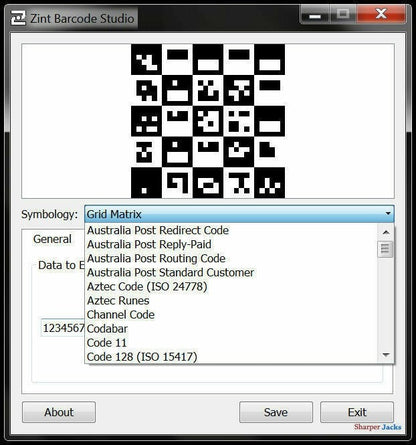Choose Australia Post Standard Customer
The height and width of the screenshot is (445, 416).
pos(231,272)
